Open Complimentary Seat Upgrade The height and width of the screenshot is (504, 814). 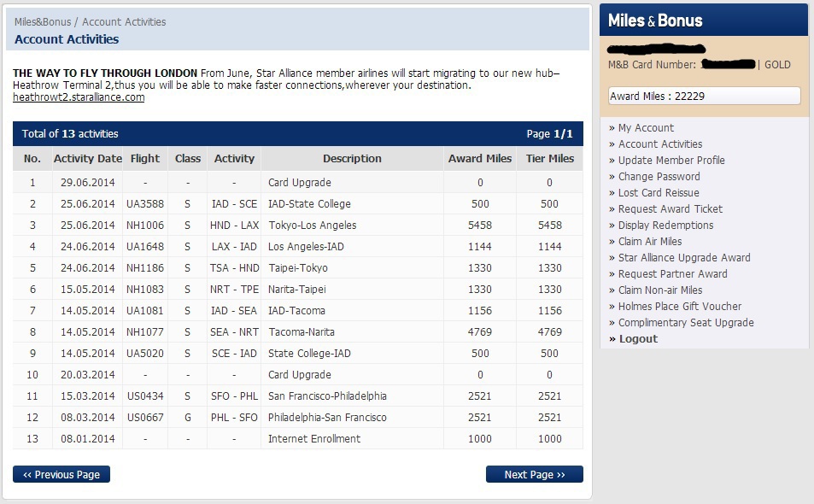686,322
